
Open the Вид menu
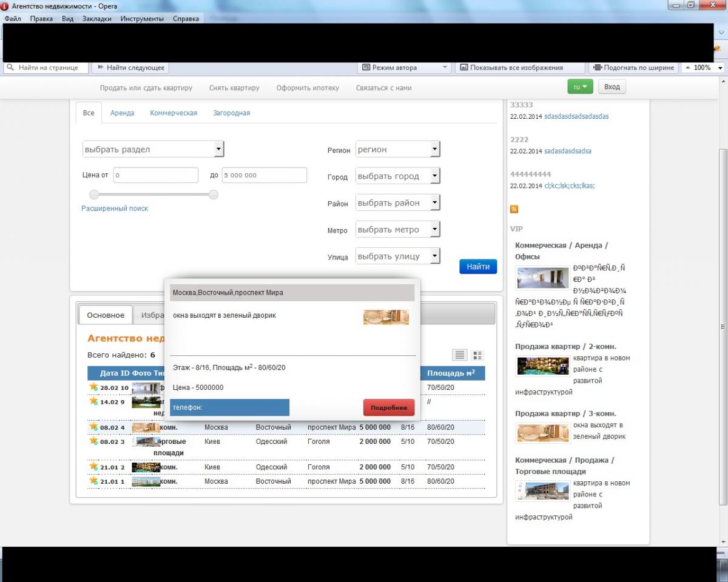tap(67, 19)
